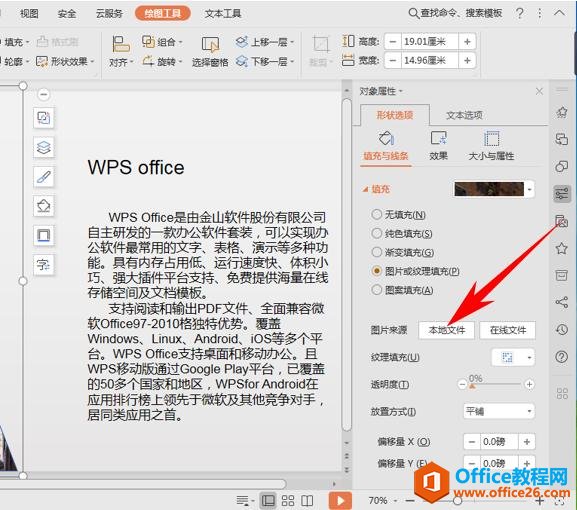The width and height of the screenshot is (577, 510).
Task: Click the minus collapse floating toolbar button
Action: click(43, 95)
